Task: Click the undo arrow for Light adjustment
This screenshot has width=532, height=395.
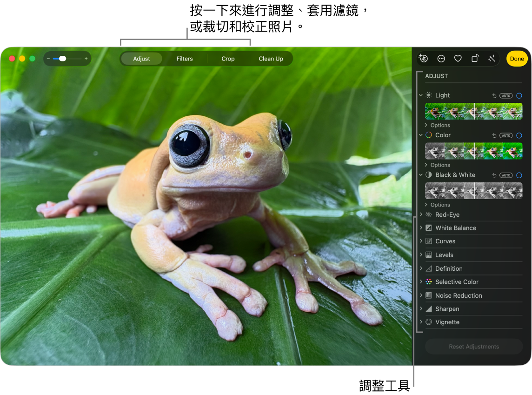Action: coord(494,96)
